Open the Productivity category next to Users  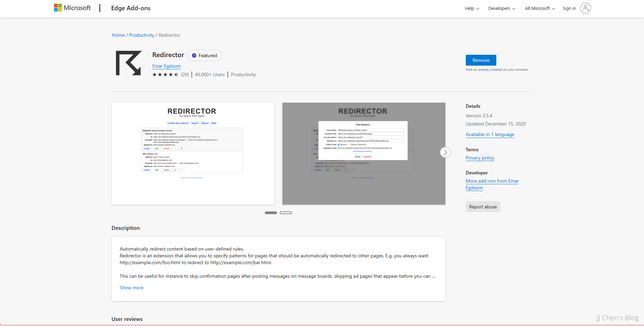[243, 74]
